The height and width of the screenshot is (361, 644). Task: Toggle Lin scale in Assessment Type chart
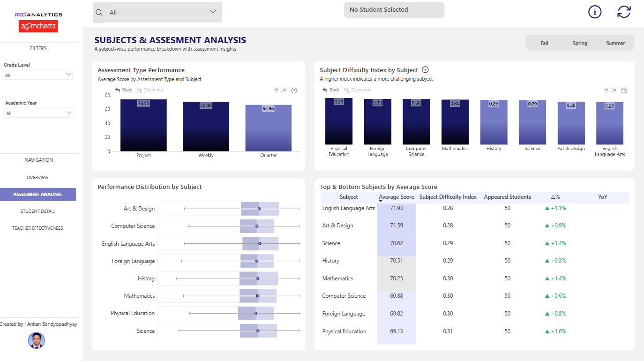(x=280, y=90)
